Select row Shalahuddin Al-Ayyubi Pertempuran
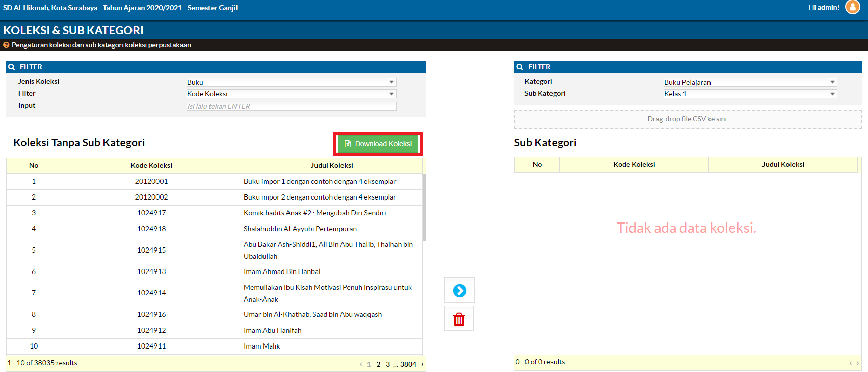 coord(214,229)
